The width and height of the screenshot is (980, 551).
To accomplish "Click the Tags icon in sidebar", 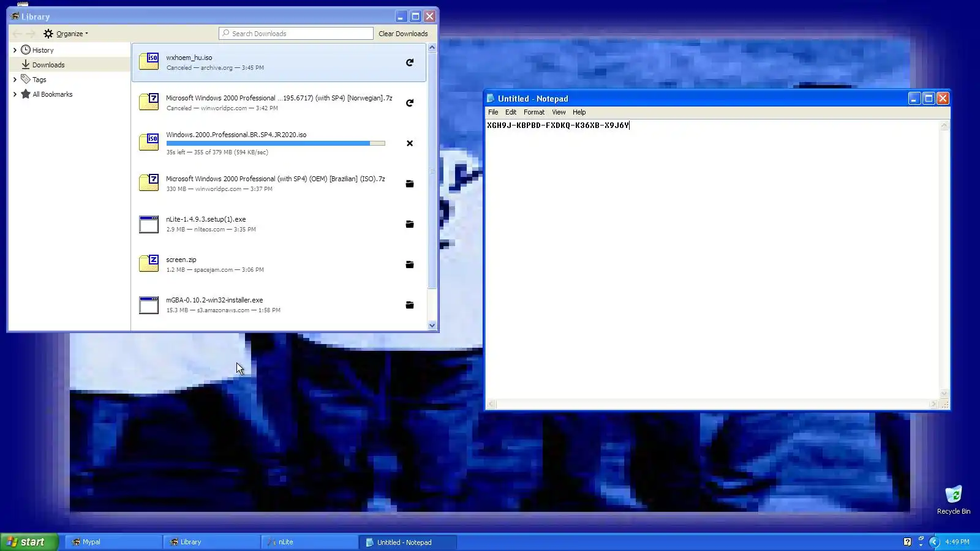I will coord(26,79).
